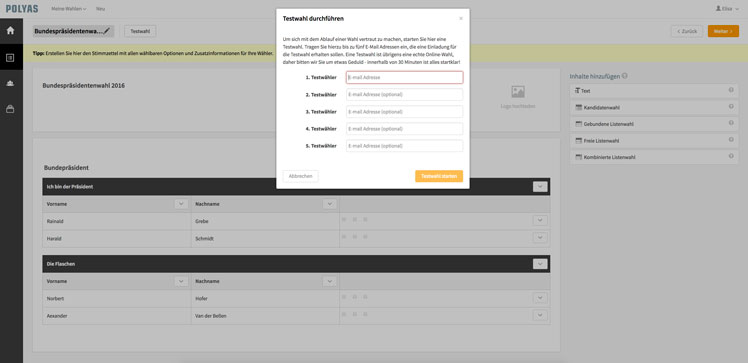
Task: Focus the 3. Testwähler email field
Action: click(x=405, y=112)
